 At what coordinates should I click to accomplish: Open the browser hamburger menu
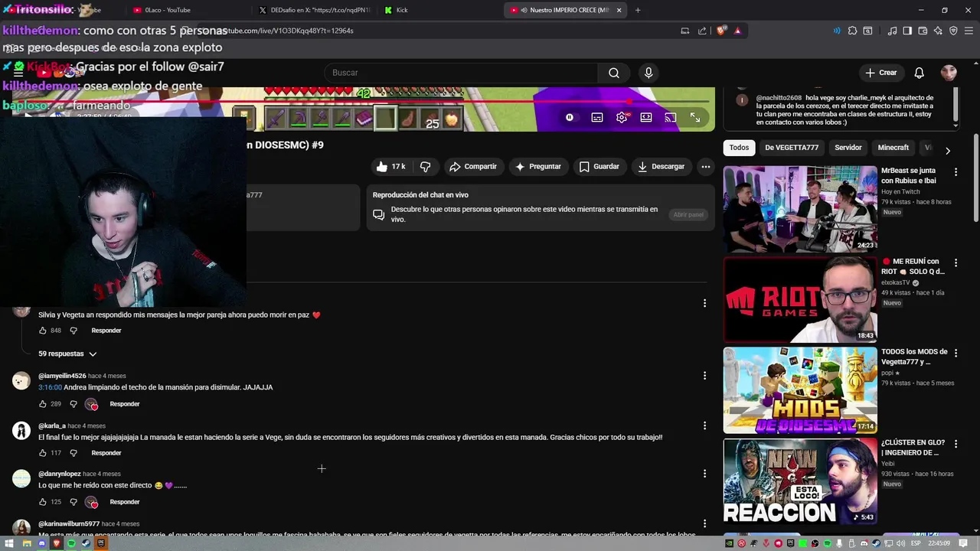[x=969, y=31]
